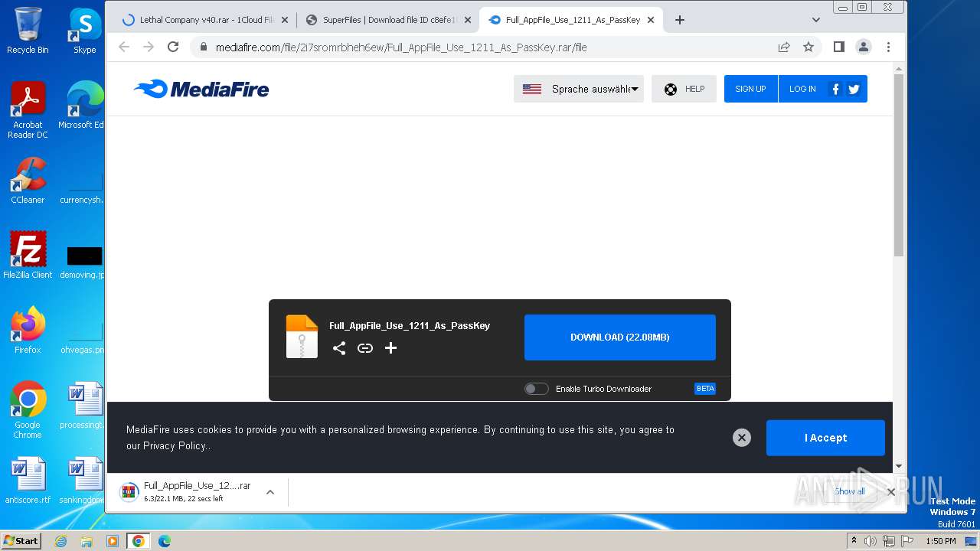Click the plus icon to save file
980x551 pixels.
click(390, 348)
